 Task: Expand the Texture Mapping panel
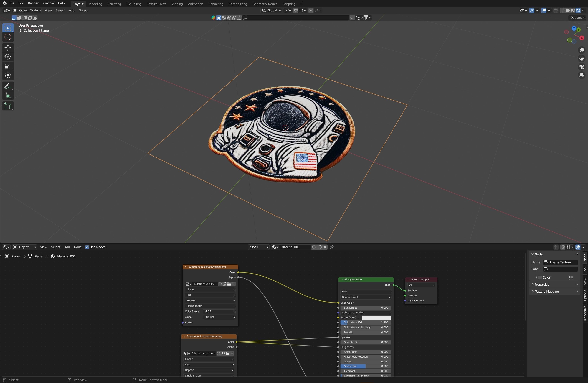[546, 292]
